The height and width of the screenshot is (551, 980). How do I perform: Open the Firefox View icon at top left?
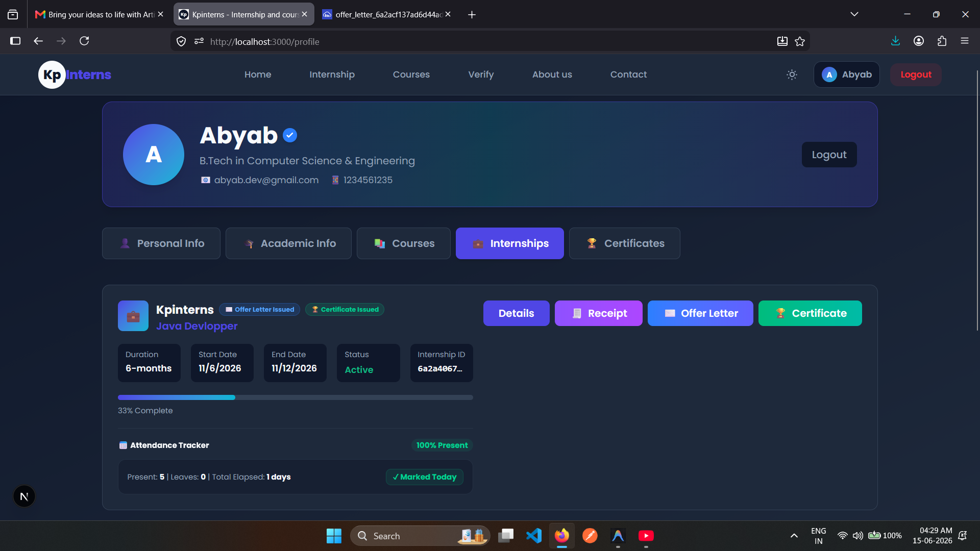click(x=13, y=15)
